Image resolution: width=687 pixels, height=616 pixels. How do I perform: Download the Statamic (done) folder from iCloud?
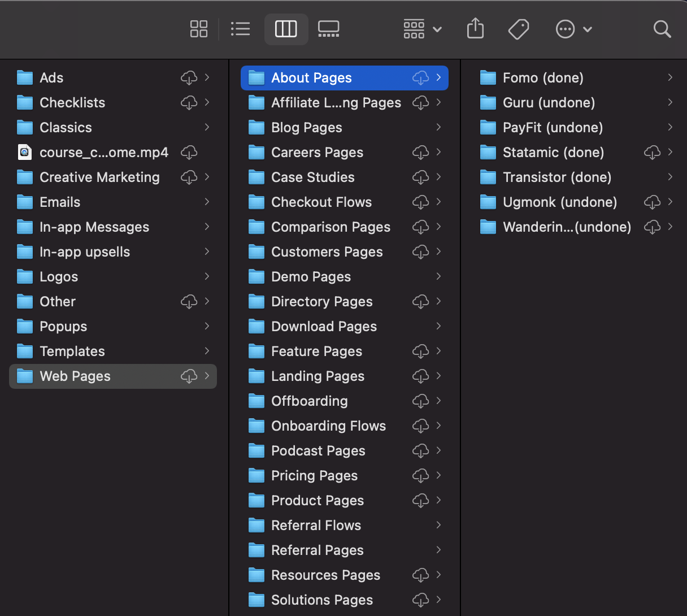click(652, 152)
